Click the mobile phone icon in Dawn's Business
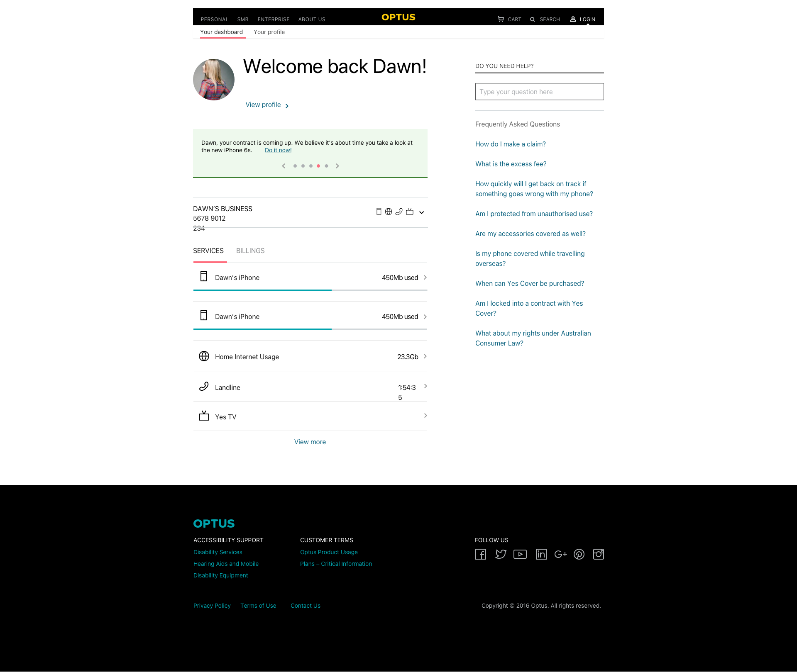The width and height of the screenshot is (797, 672). point(379,212)
